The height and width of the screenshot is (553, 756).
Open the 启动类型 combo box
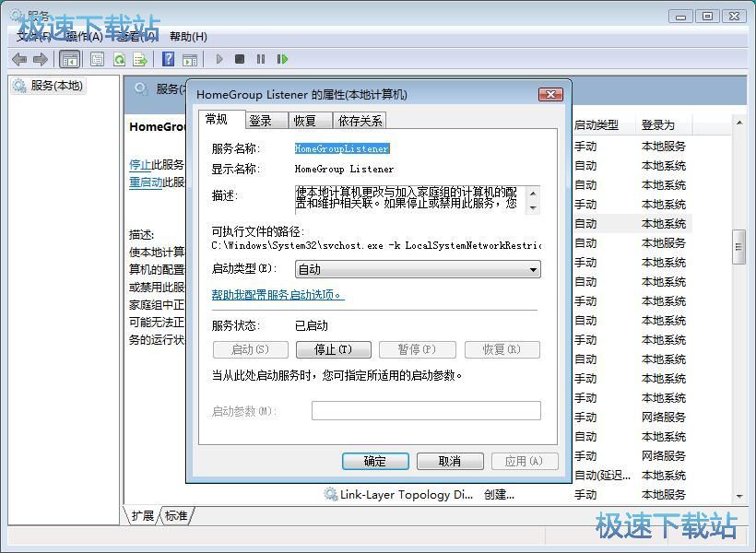pyautogui.click(x=418, y=269)
